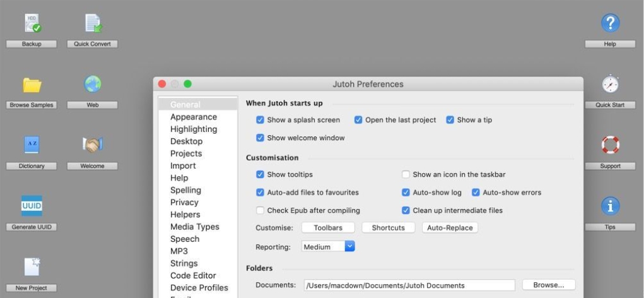
Task: Toggle Auto-show log checkbox
Action: pyautogui.click(x=406, y=193)
